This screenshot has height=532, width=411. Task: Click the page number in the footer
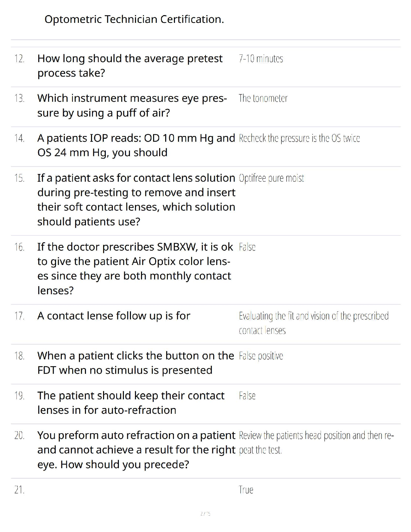tap(205, 514)
